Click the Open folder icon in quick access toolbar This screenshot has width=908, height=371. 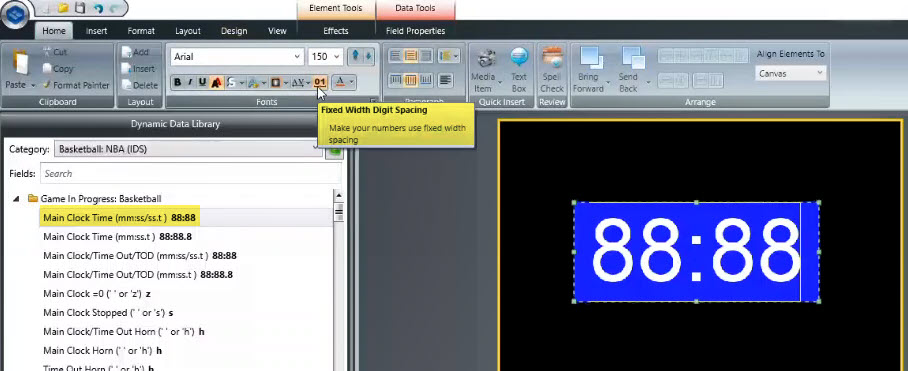[63, 8]
